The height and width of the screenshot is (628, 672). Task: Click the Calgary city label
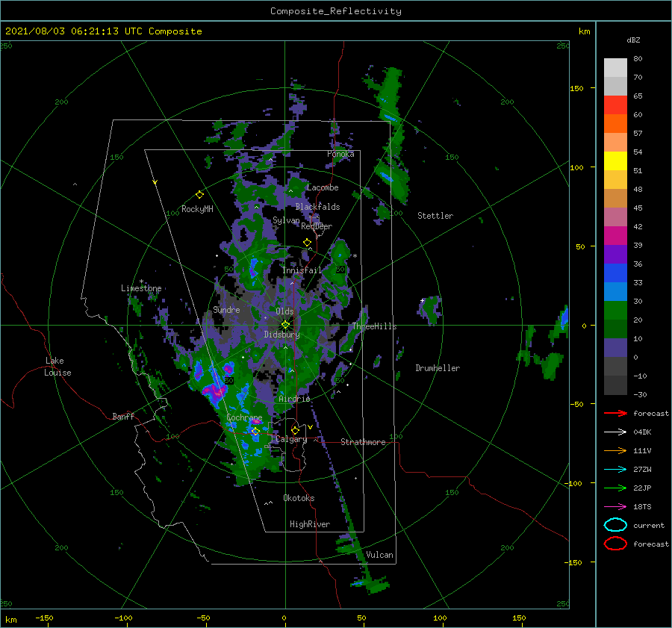[291, 439]
